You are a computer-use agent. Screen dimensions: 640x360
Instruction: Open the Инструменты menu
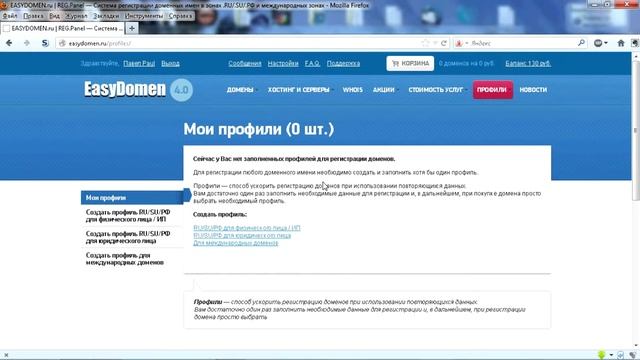[144, 16]
